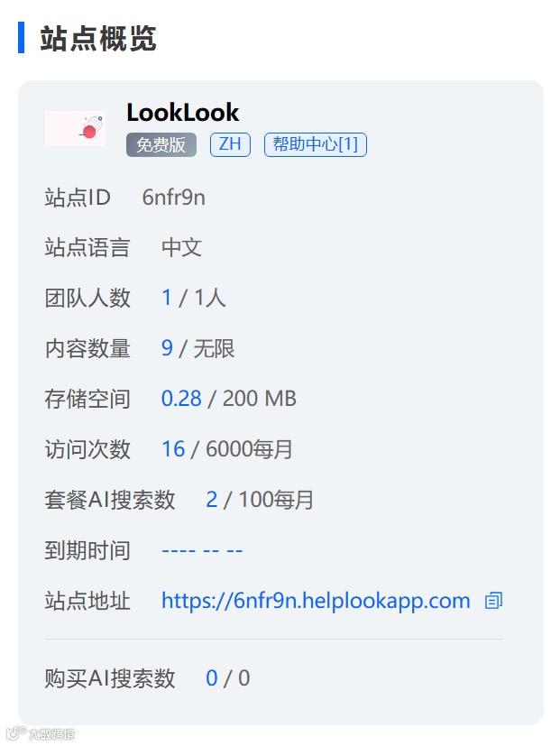Copy the site address using copy icon
This screenshot has height=746, width=560.
click(493, 601)
